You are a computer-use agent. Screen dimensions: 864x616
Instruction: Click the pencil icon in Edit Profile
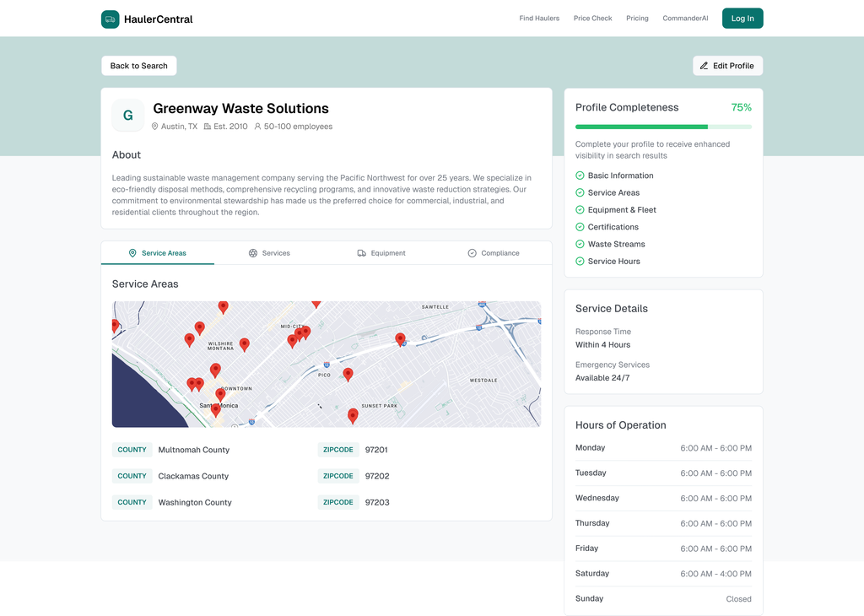[x=705, y=66]
